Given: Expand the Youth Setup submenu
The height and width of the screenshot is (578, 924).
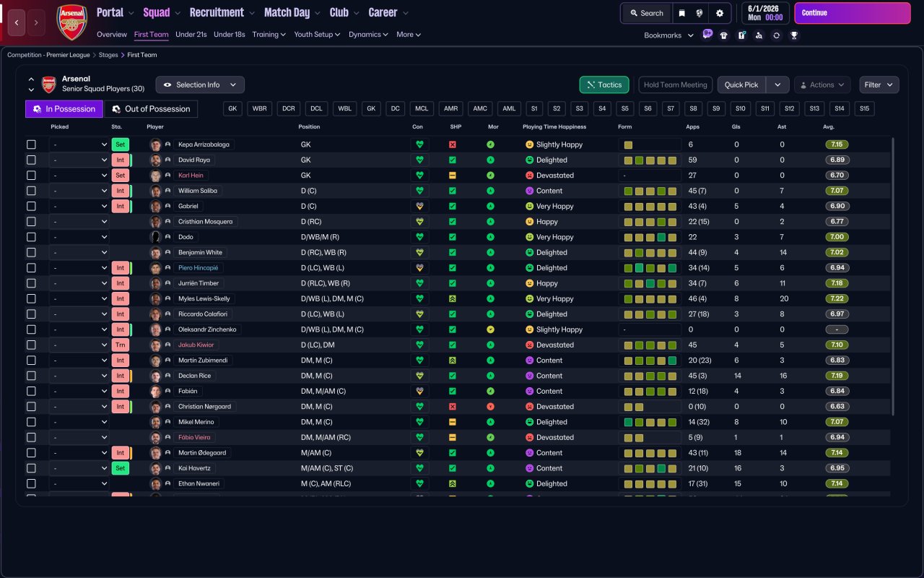Looking at the screenshot, I should point(318,35).
